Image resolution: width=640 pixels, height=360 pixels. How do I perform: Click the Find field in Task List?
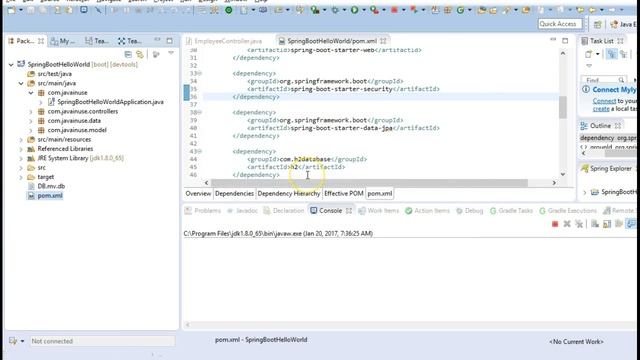[603, 80]
